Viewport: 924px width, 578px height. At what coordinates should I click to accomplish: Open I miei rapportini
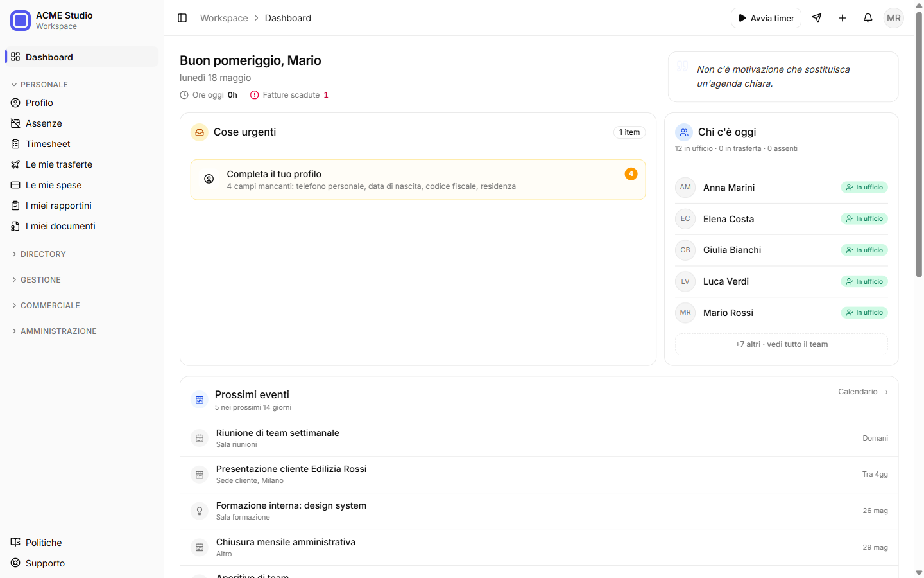pos(81,206)
